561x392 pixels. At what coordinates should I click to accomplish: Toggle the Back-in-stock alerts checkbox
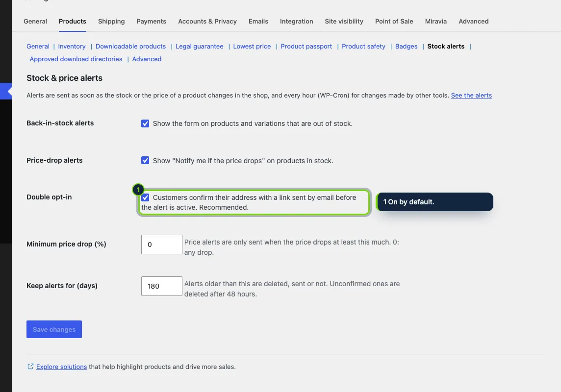pyautogui.click(x=145, y=123)
